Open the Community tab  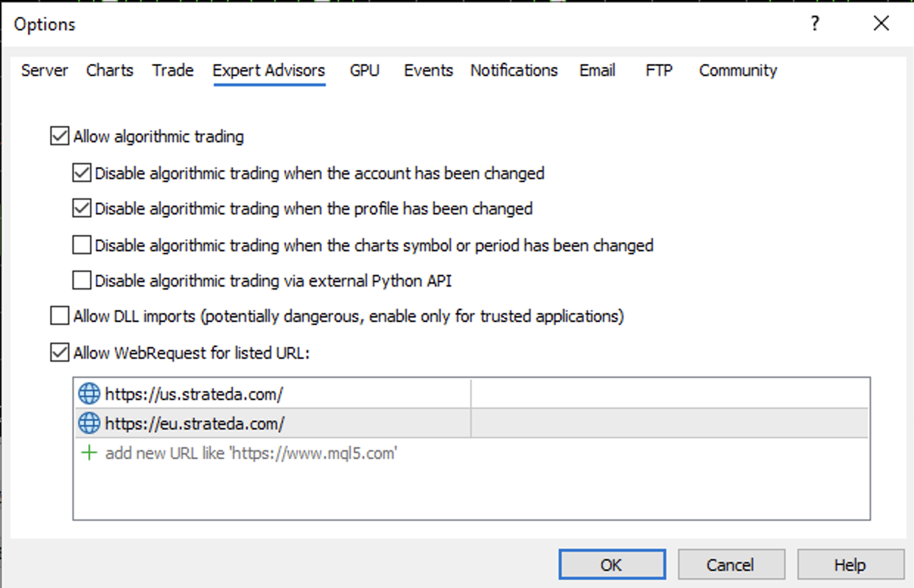click(737, 70)
